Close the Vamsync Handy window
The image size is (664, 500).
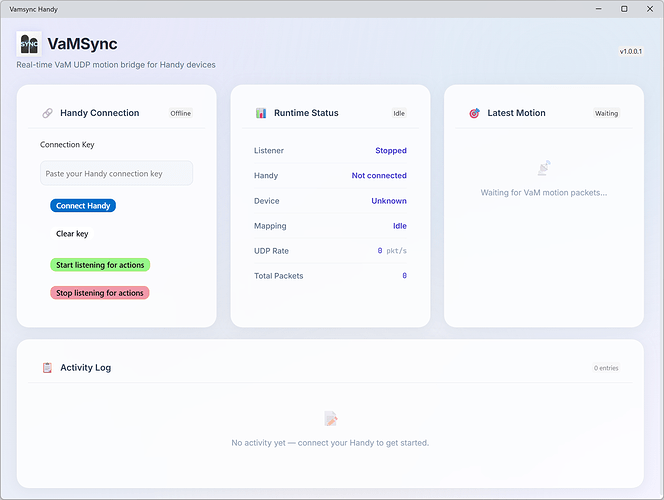coord(650,9)
